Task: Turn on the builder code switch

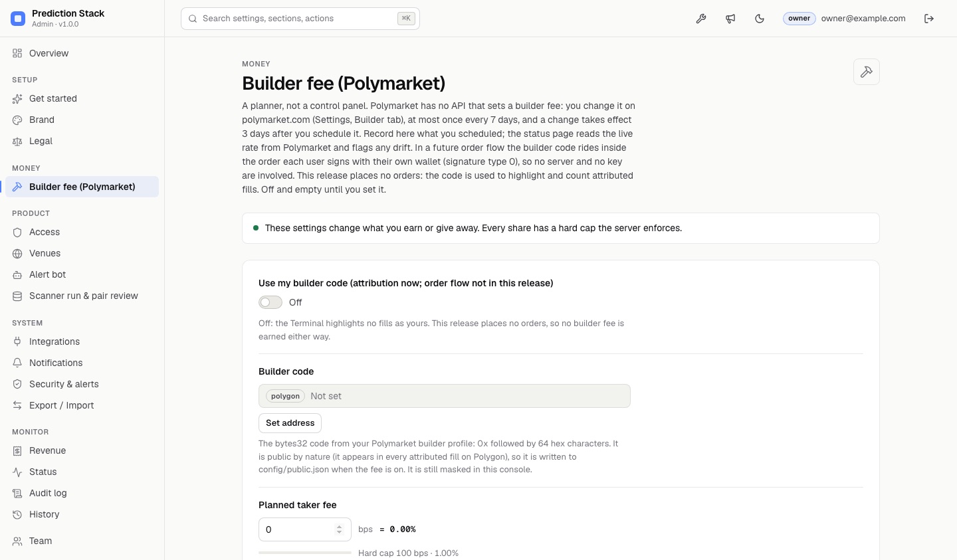Action: point(270,302)
